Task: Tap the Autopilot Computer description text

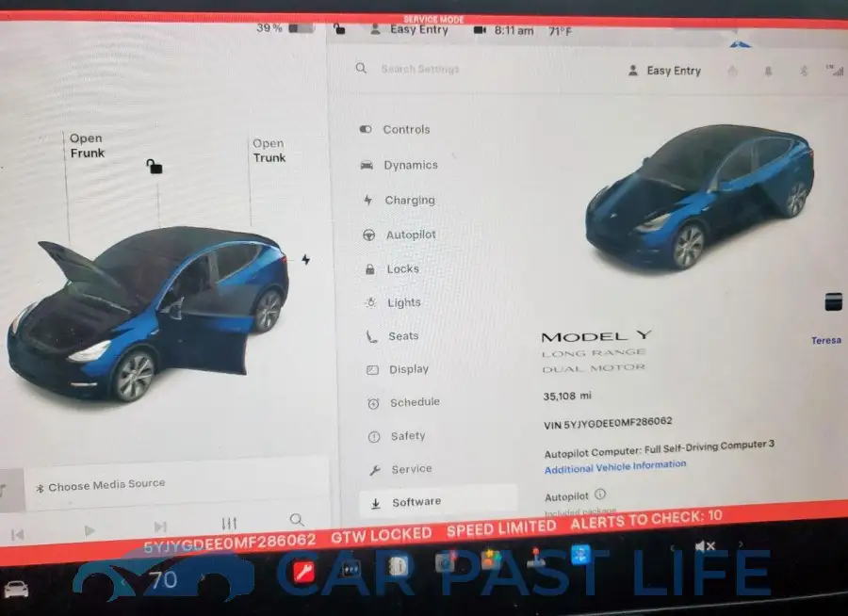Action: (x=659, y=448)
